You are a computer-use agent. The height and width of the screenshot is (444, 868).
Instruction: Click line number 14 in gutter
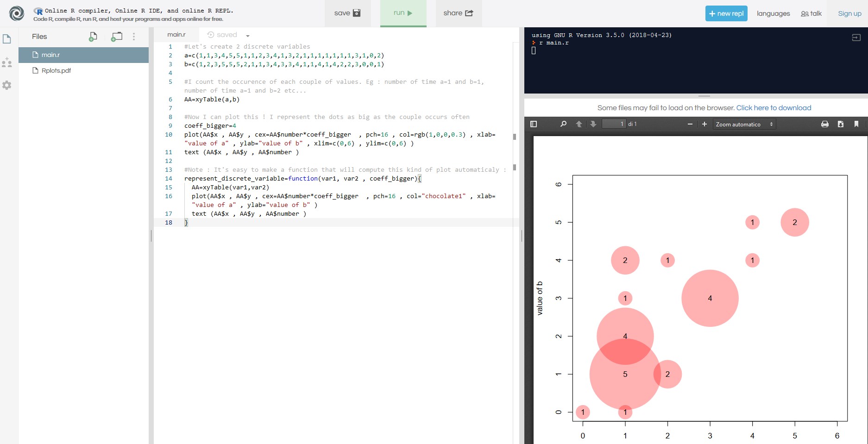168,178
